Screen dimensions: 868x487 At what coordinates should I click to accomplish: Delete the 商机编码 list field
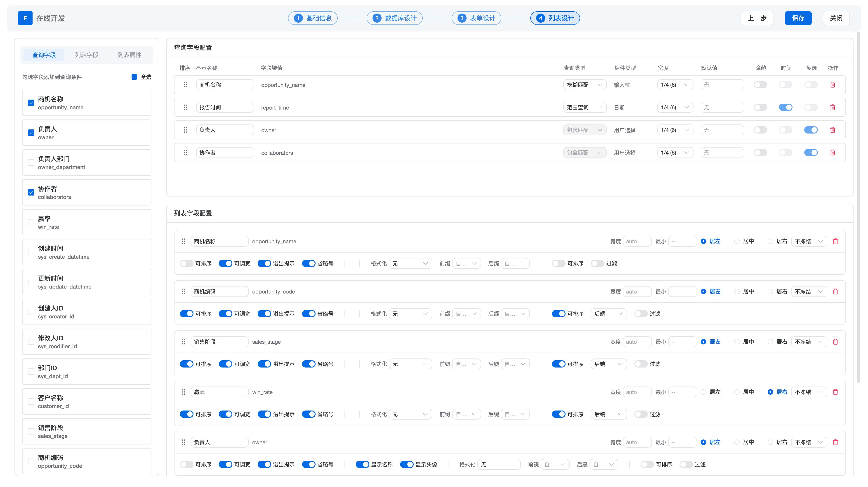[x=835, y=291]
